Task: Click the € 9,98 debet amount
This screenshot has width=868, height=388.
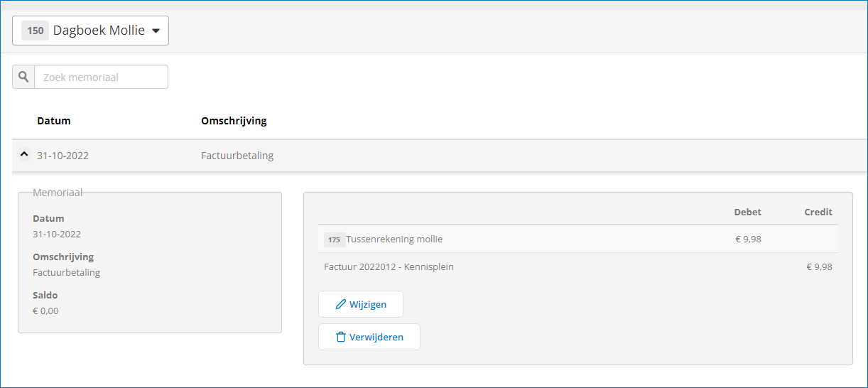Action: coord(748,239)
